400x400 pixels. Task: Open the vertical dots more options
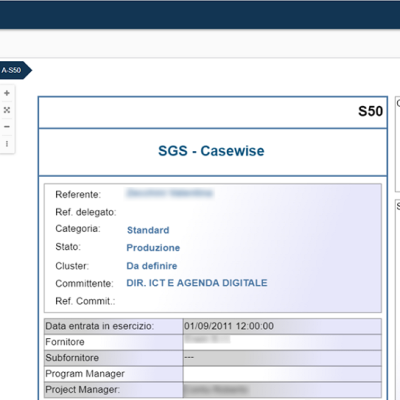(x=7, y=144)
